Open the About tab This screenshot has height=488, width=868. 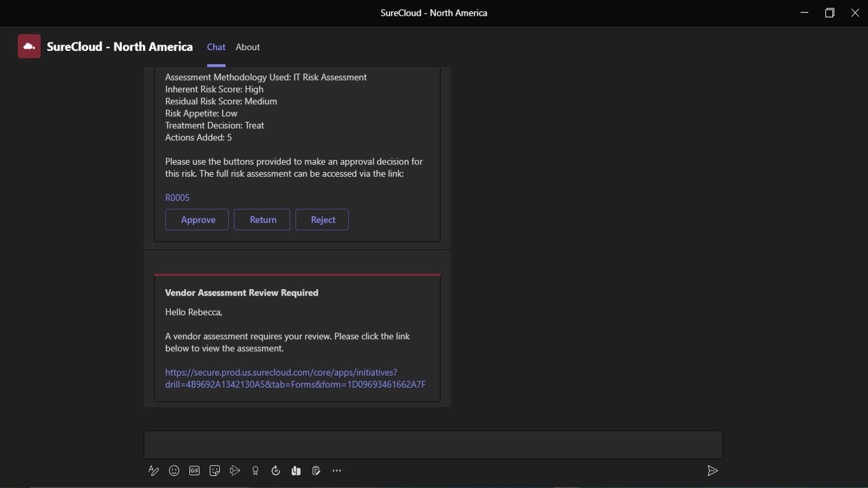pos(248,47)
